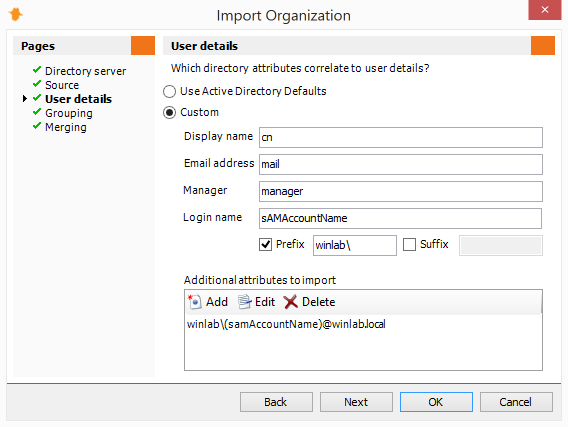The image size is (568, 427).
Task: Open the Grouping page
Action: pyautogui.click(x=69, y=113)
